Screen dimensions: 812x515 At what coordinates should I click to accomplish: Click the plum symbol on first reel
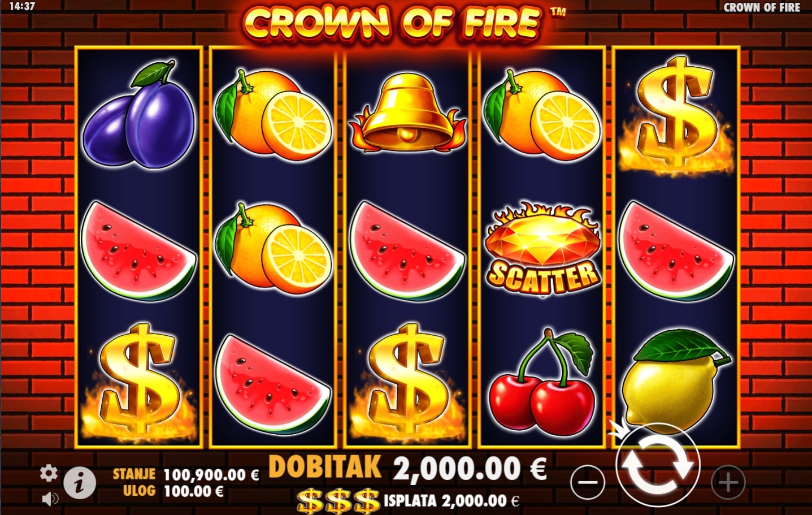tap(139, 115)
